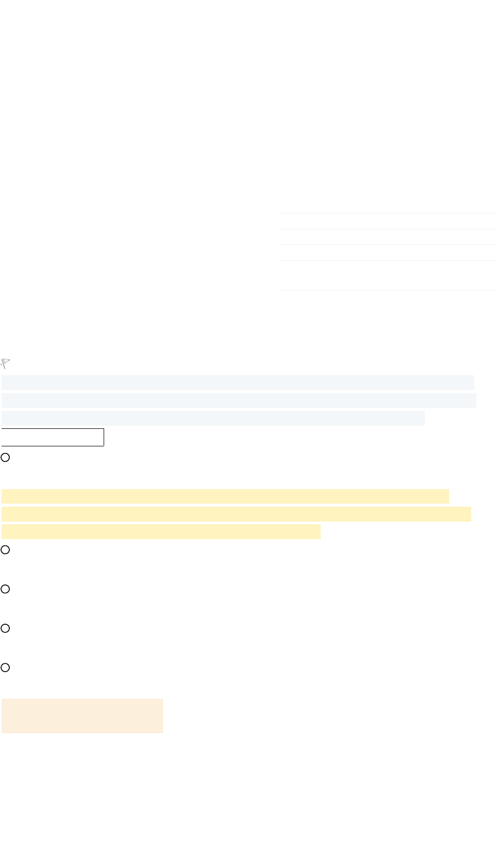Click the second grey-blue highlighted text line
Image resolution: width=497 pixels, height=868 pixels.
[x=239, y=400]
